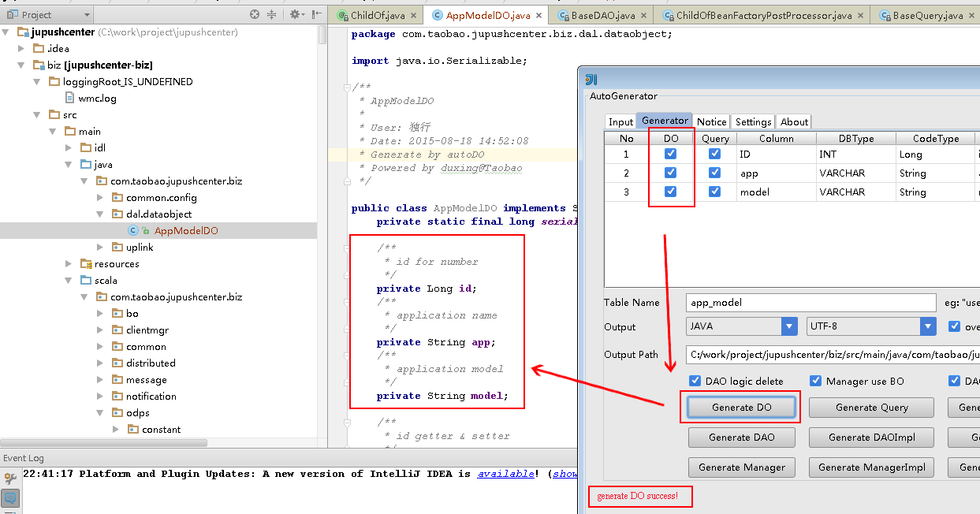Click the Output Path input field
Viewport: 980px width, 514px height.
point(832,354)
